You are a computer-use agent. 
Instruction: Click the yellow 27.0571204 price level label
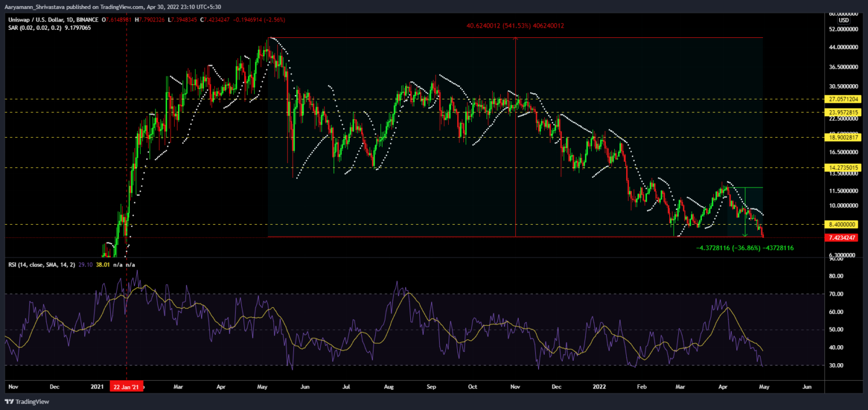[x=842, y=99]
